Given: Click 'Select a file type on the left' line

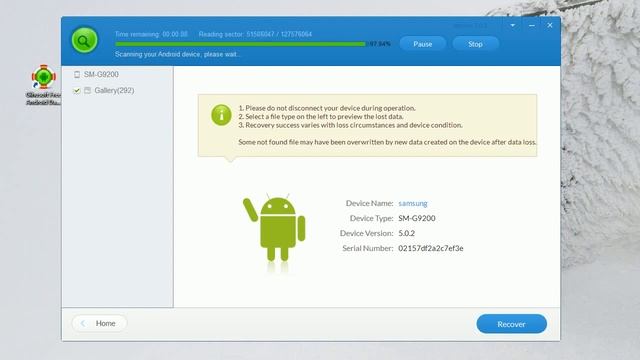Looking at the screenshot, I should (321, 117).
